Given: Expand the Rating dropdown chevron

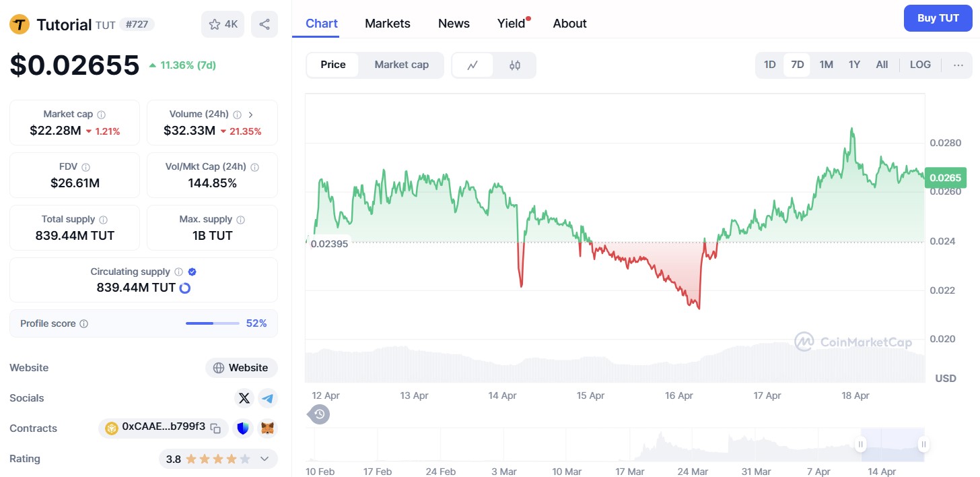Looking at the screenshot, I should pos(265,459).
